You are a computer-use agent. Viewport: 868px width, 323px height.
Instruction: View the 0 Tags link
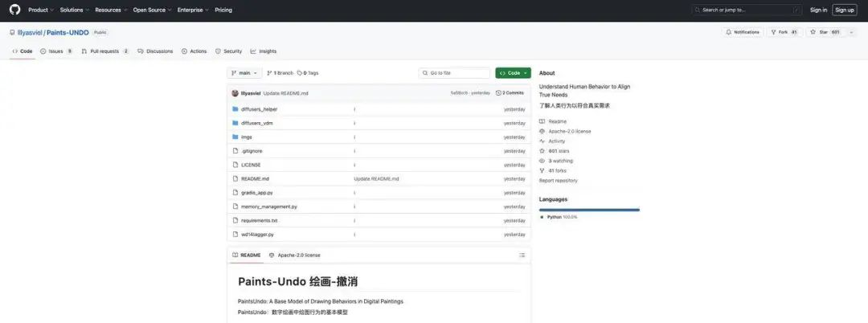click(308, 73)
